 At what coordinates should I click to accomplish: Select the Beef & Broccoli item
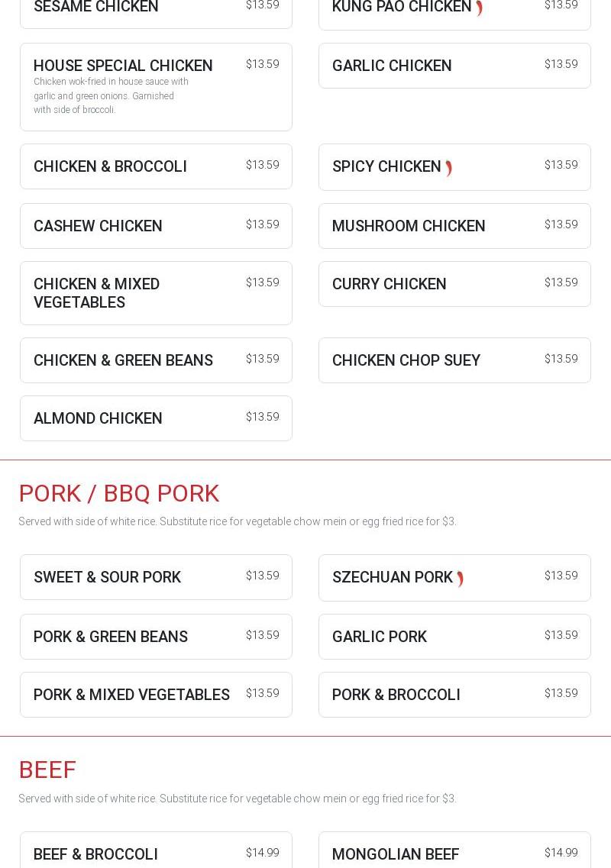157,850
